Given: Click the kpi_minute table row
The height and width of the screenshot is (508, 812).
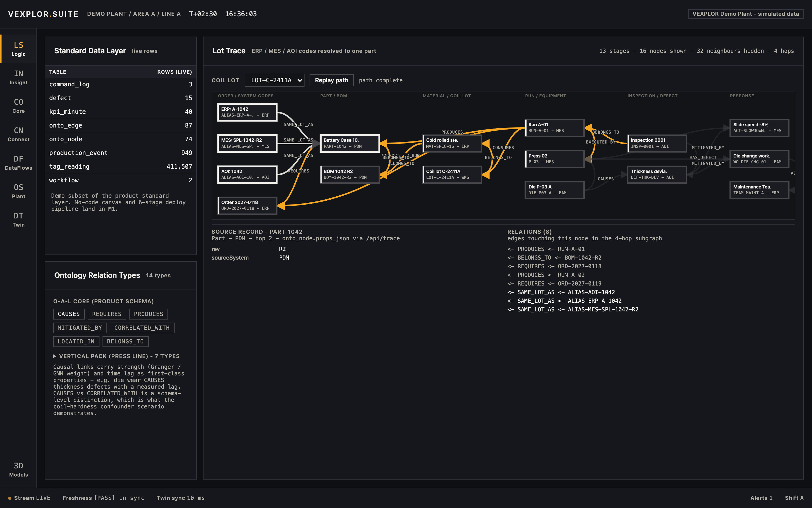Looking at the screenshot, I should coord(121,112).
